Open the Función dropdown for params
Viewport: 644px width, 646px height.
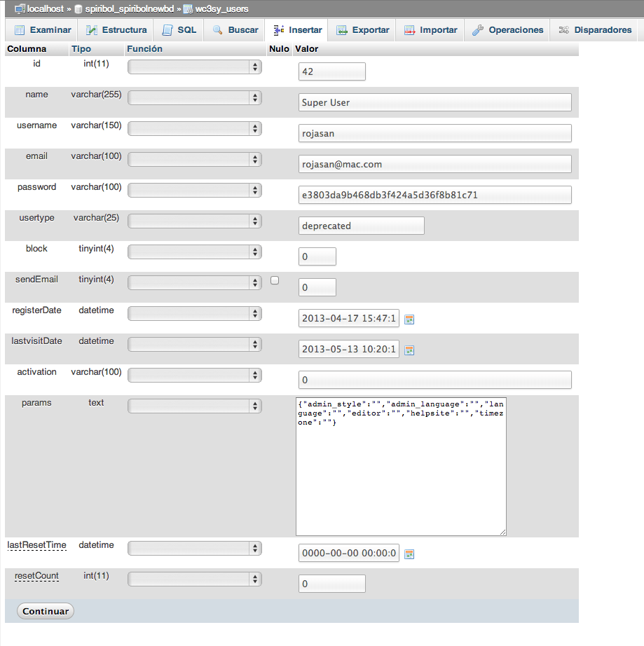[195, 406]
